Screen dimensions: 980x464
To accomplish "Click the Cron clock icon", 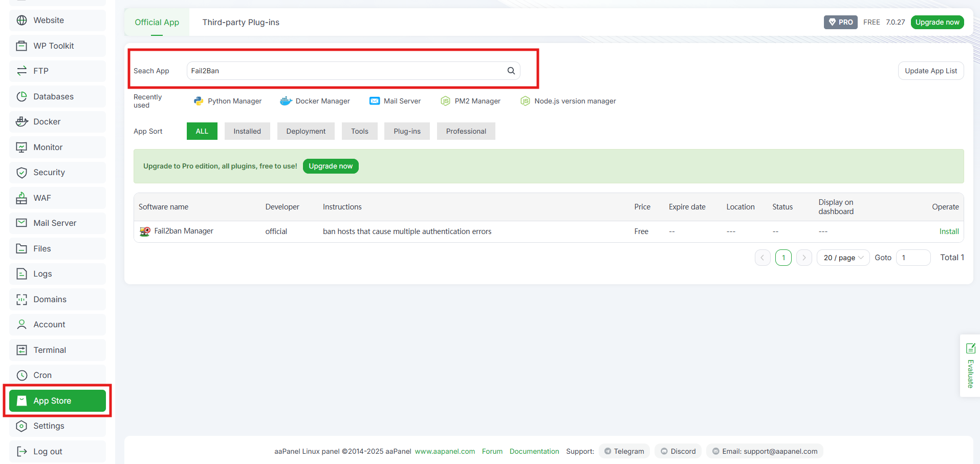I will coord(21,375).
